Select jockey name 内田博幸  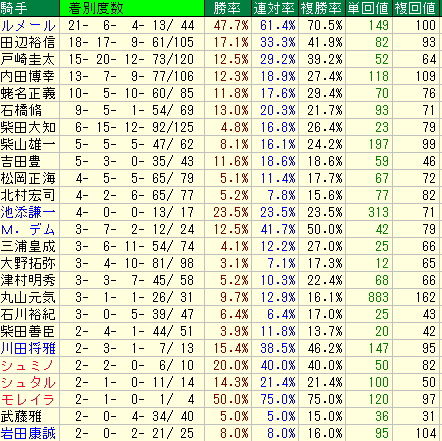[x=28, y=77]
